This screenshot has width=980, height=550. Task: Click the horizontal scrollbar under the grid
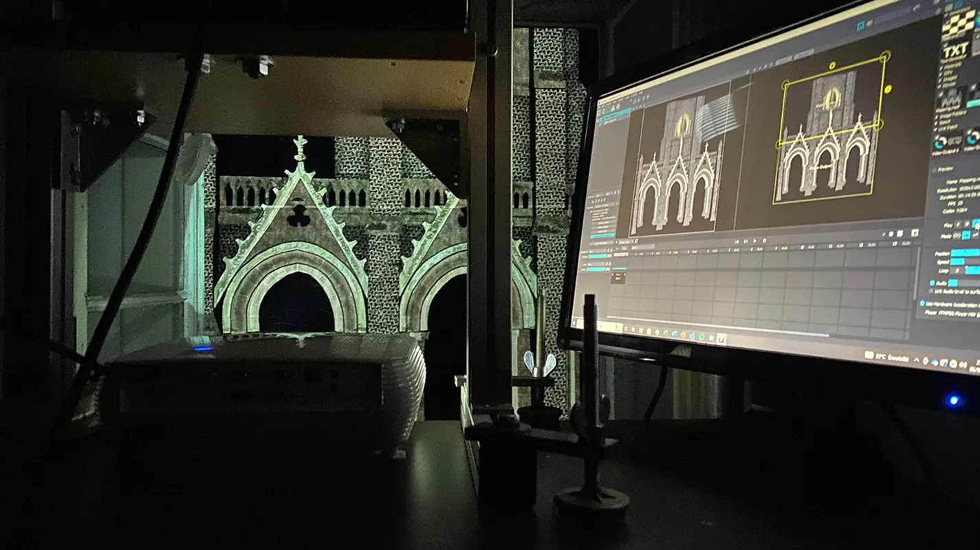(719, 327)
